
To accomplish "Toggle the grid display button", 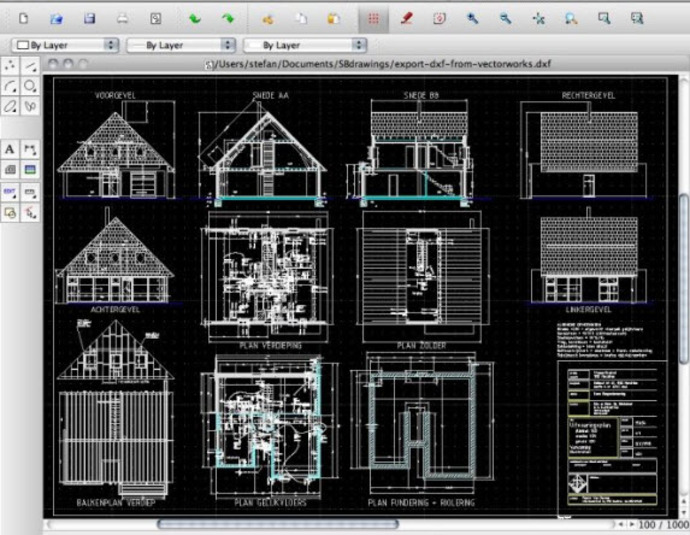I will (x=373, y=18).
